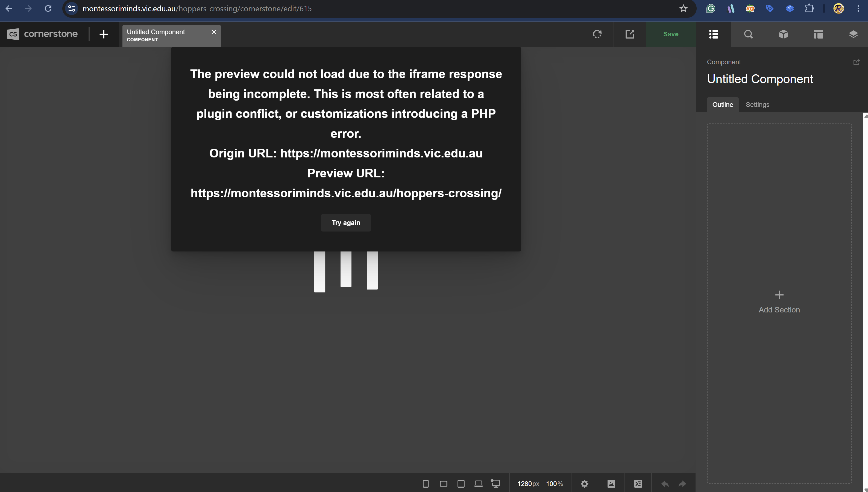Image resolution: width=868 pixels, height=492 pixels.
Task: Switch to the Outline tab
Action: pos(723,105)
